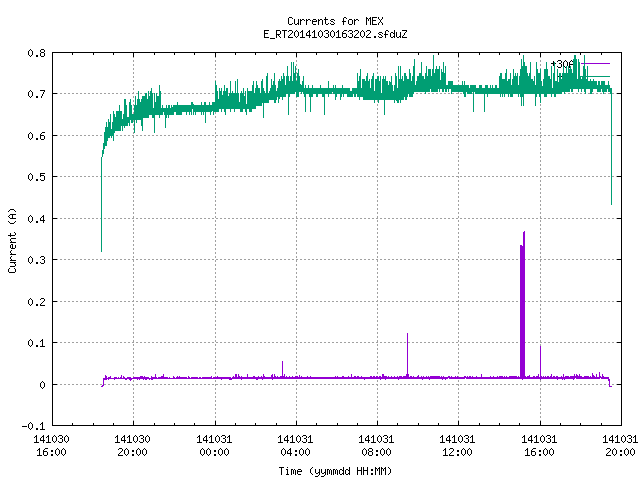Click the '141030 20:00' x-axis tick label

(133, 446)
